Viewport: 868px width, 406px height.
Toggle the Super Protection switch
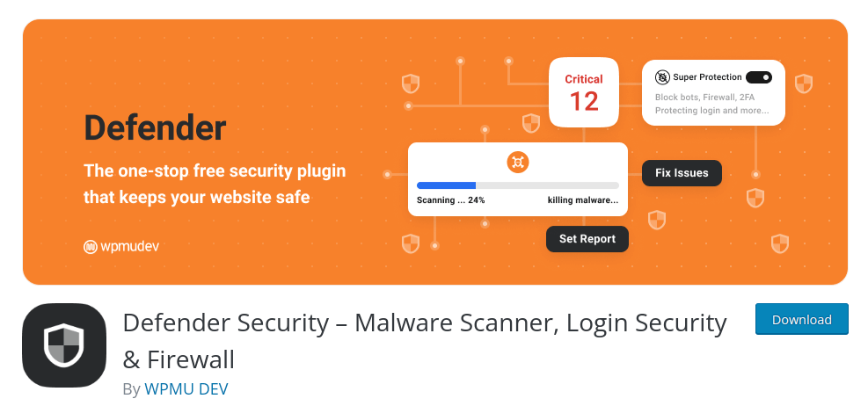[758, 77]
